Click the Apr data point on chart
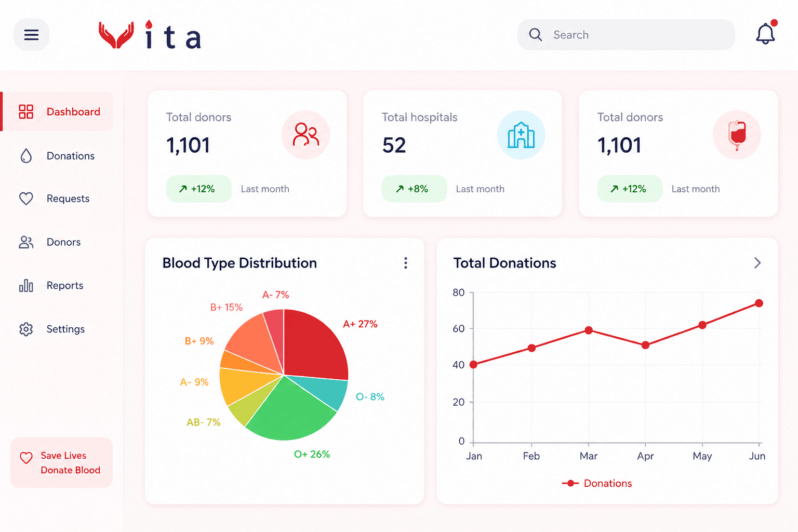 click(645, 345)
